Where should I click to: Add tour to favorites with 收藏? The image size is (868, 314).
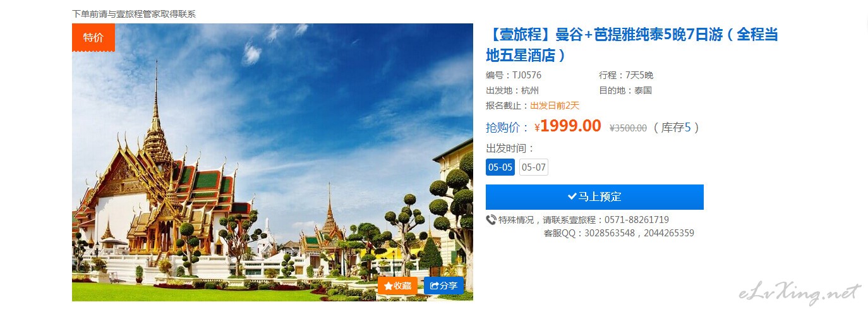click(397, 286)
